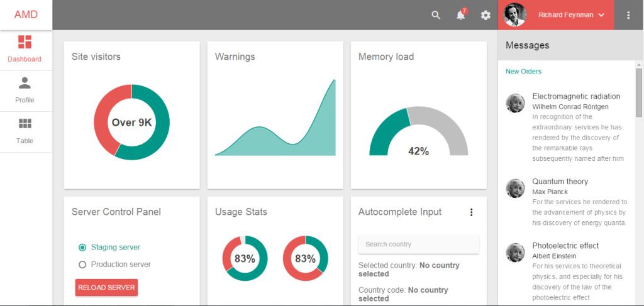
Task: Click the Quantum theory message avatar
Action: click(515, 188)
